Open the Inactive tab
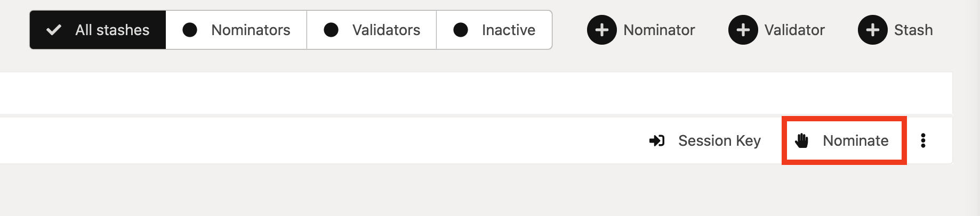This screenshot has width=980, height=216. (508, 30)
